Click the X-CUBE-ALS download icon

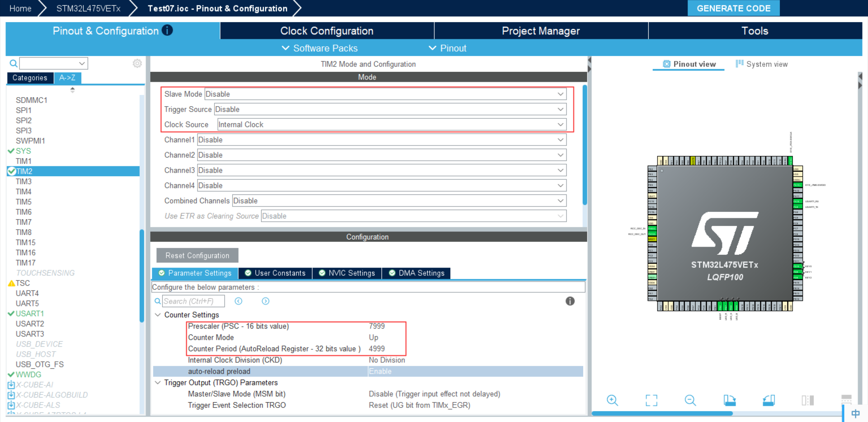(x=11, y=405)
